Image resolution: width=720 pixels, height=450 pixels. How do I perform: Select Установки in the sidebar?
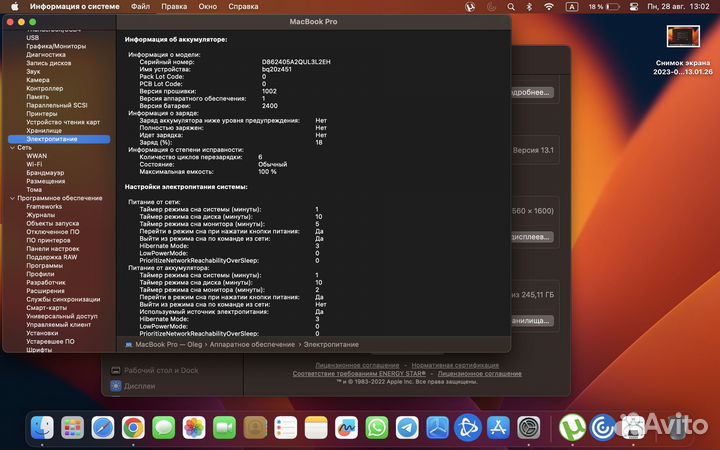tap(42, 333)
